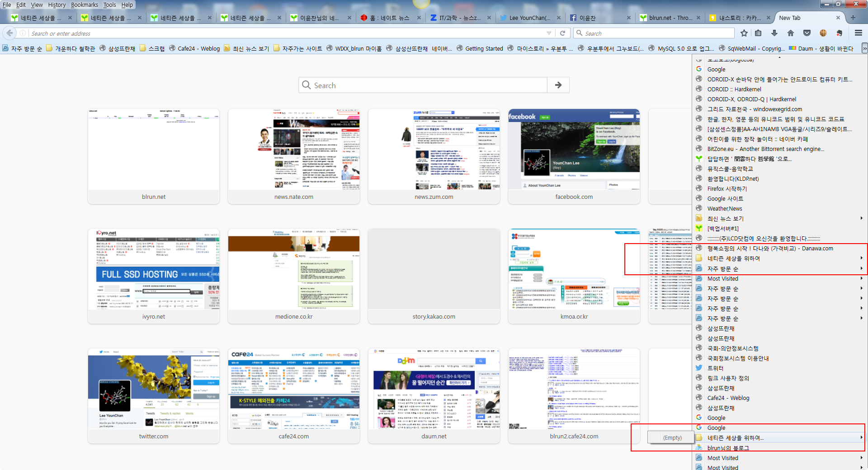Open the View menu
The image size is (868, 470).
coord(37,5)
